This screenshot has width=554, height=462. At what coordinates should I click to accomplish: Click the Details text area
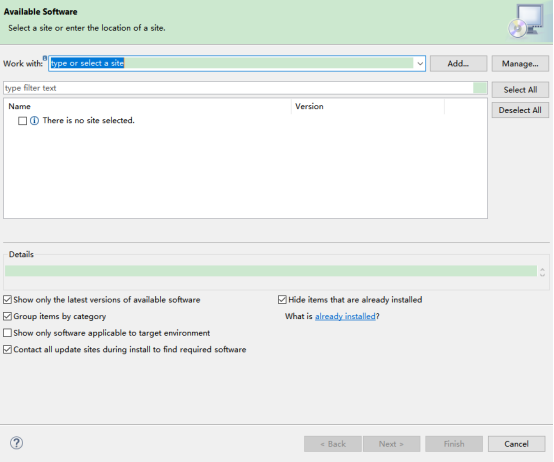point(271,271)
